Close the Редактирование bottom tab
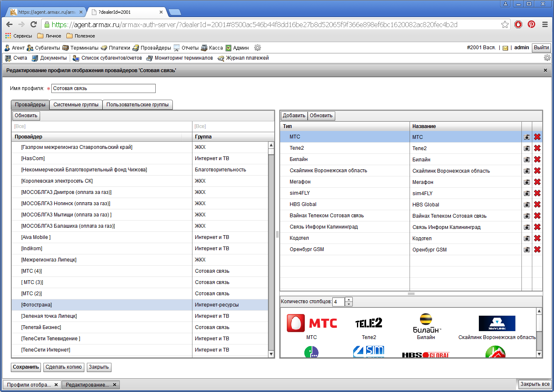The height and width of the screenshot is (392, 554). 114,384
